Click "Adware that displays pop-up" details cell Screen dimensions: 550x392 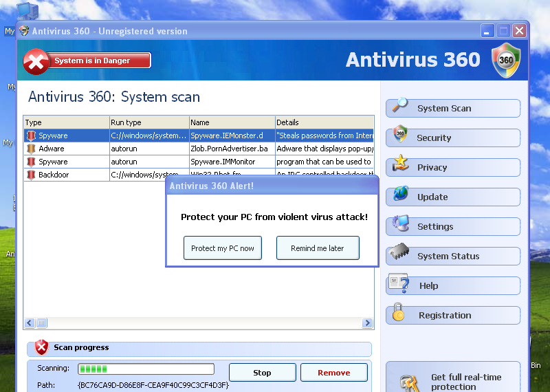point(324,149)
